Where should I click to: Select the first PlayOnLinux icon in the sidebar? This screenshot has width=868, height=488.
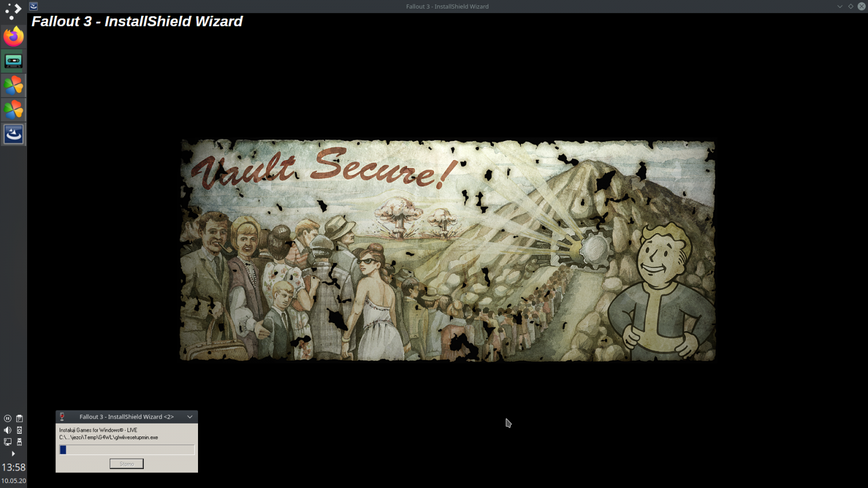coord(12,85)
